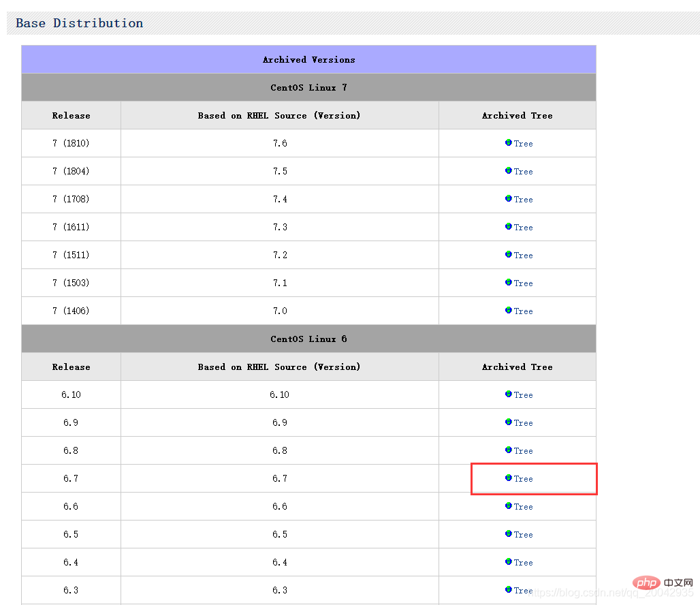Click the RHEL version cell "7.1"
700x605 pixels.
pyautogui.click(x=280, y=283)
